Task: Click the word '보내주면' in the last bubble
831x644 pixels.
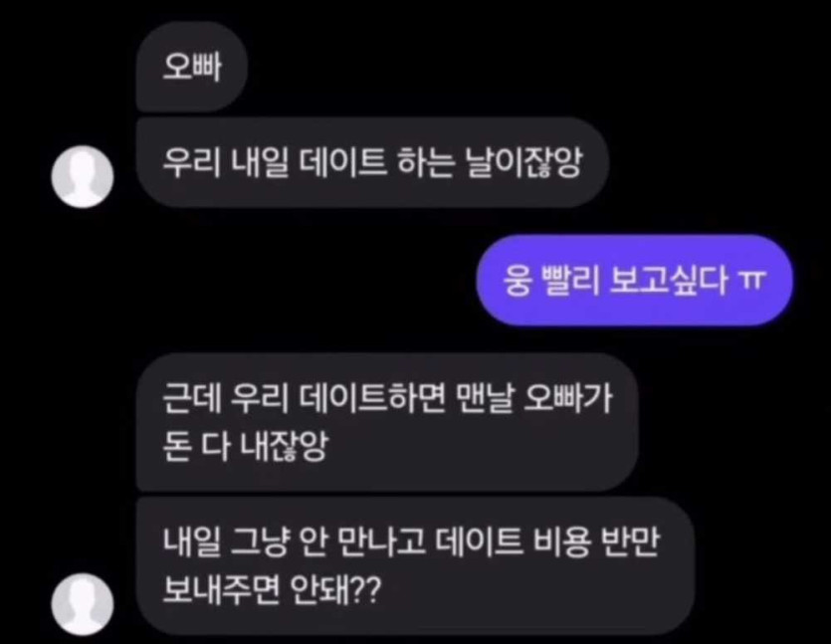Action: (x=221, y=590)
